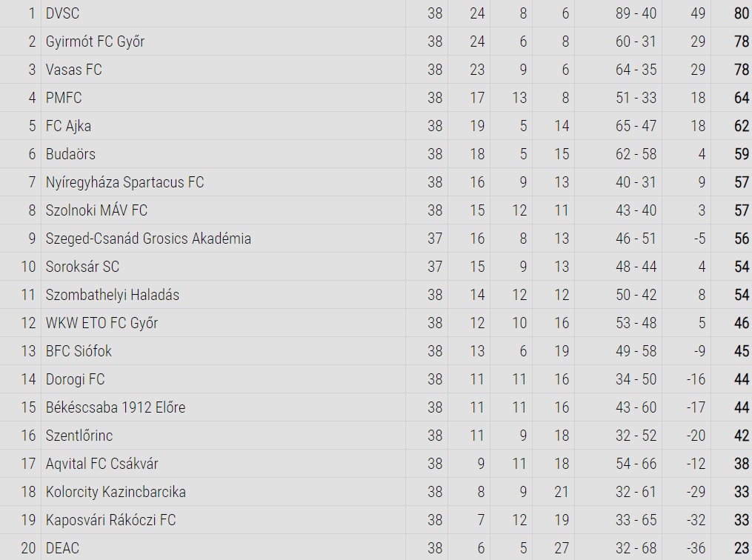Click PMFC in the standings
The width and height of the screenshot is (752, 560).
64,98
